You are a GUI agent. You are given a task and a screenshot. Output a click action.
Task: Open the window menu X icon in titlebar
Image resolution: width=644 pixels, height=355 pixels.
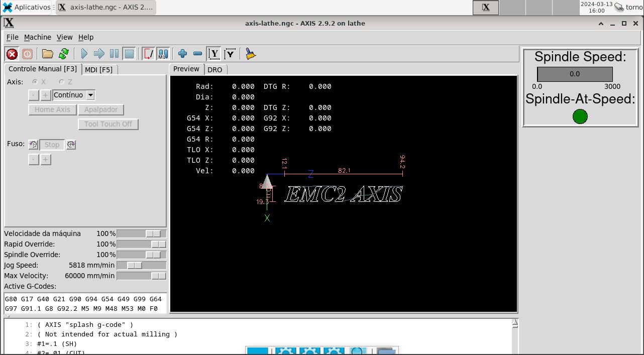click(9, 23)
